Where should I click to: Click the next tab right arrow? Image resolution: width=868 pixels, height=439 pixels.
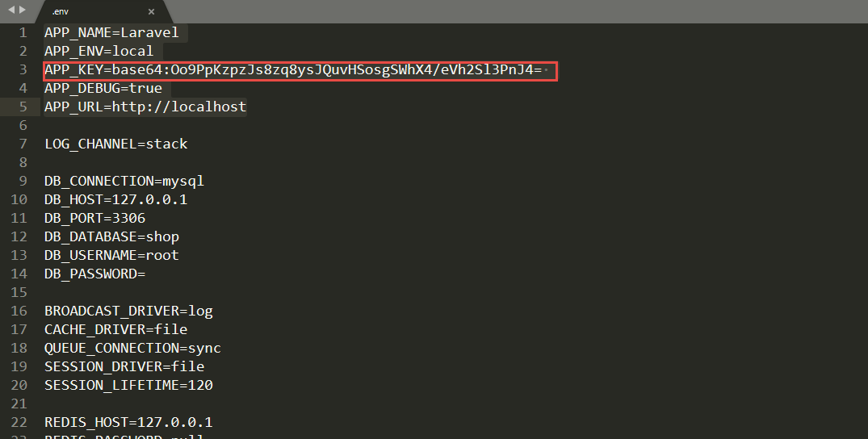click(22, 9)
